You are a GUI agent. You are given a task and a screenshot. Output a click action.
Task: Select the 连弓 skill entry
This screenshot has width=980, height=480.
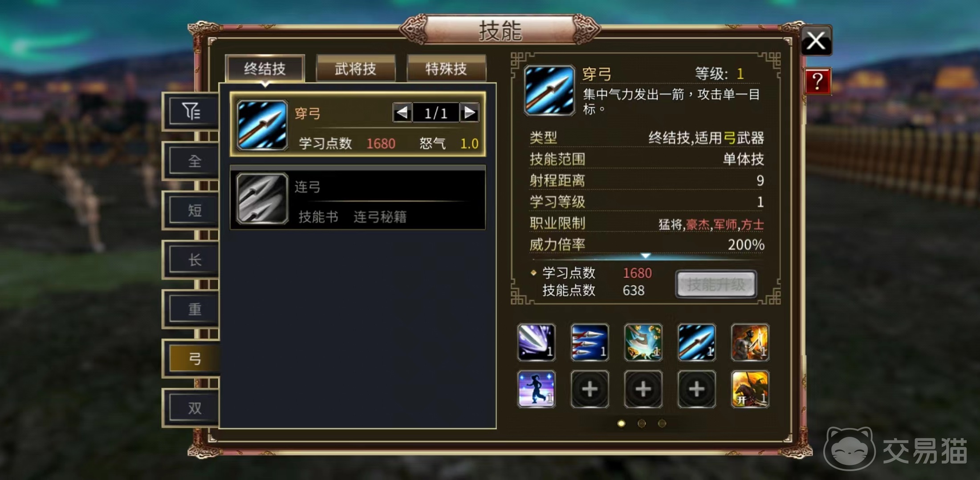pos(358,198)
